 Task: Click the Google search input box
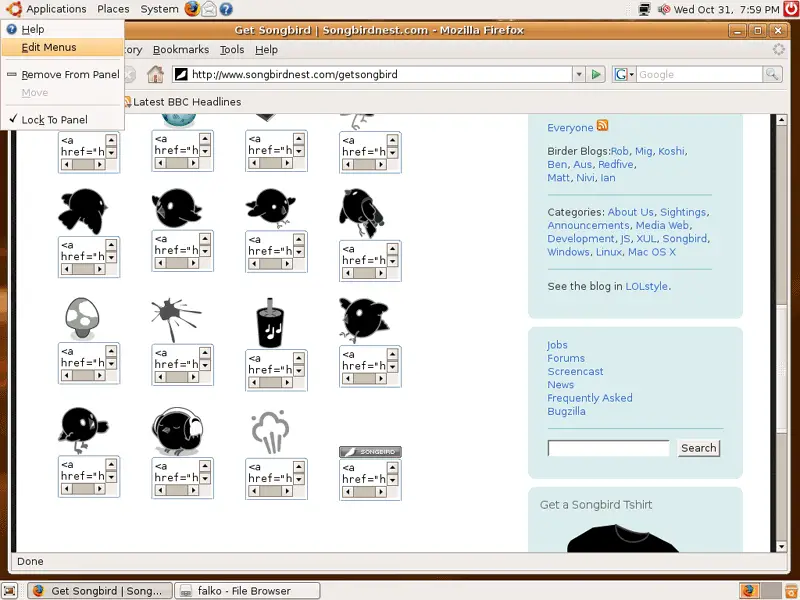(x=699, y=74)
